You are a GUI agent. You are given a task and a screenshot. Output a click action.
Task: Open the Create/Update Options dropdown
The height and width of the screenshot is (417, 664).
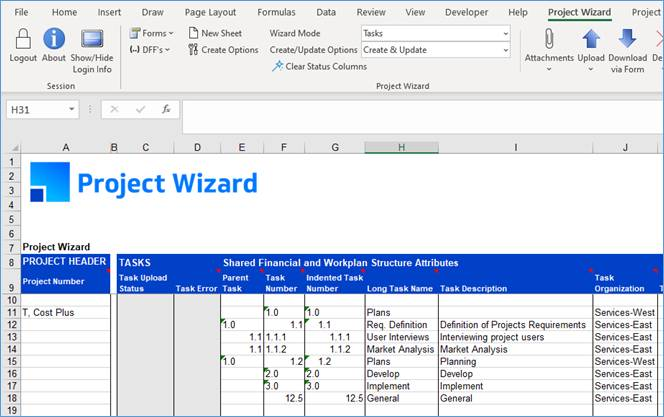click(505, 50)
